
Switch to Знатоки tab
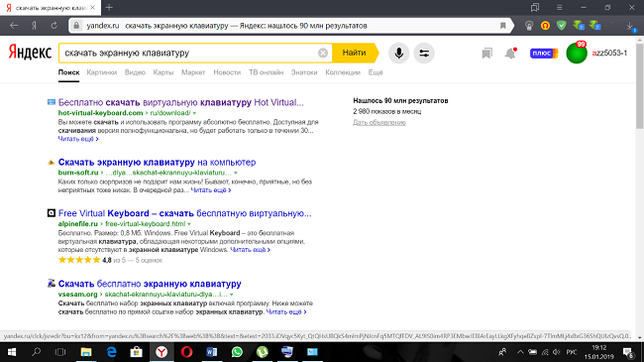(304, 72)
